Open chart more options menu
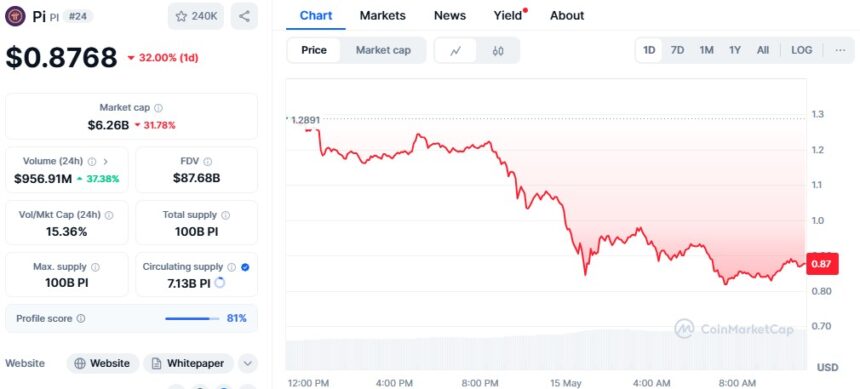Screen dimensions: 860x389 point(840,50)
